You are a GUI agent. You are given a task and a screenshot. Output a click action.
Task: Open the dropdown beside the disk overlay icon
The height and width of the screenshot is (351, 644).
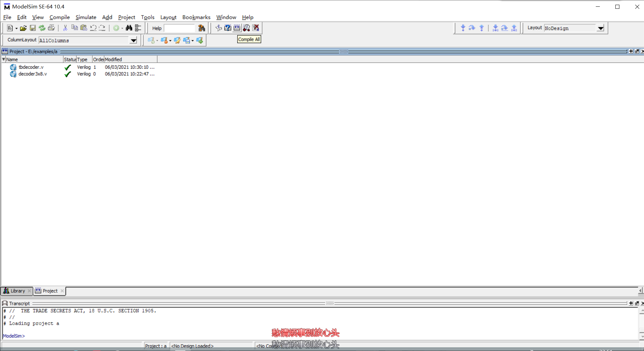point(192,41)
